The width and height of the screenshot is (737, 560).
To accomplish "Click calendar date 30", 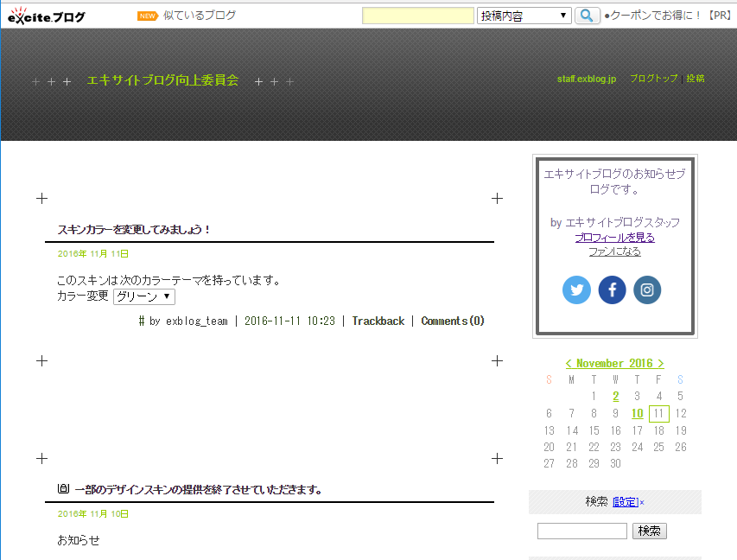I will click(x=616, y=463).
